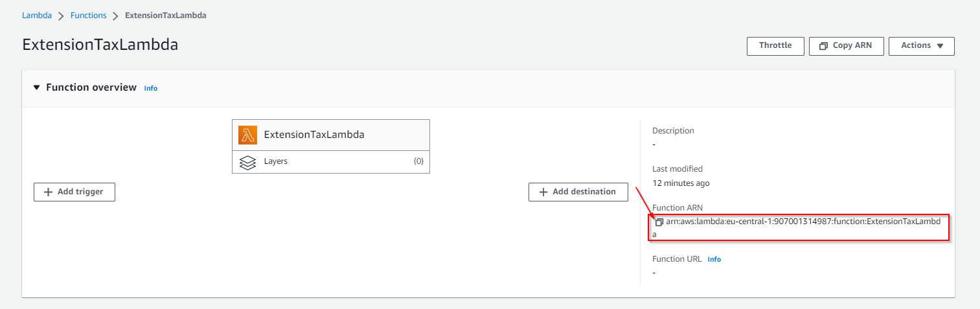
Task: Collapse the Function overview section
Action: [37, 87]
